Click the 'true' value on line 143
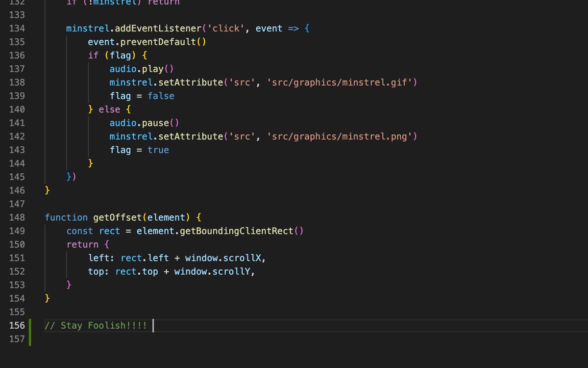This screenshot has height=368, width=588. pos(158,150)
